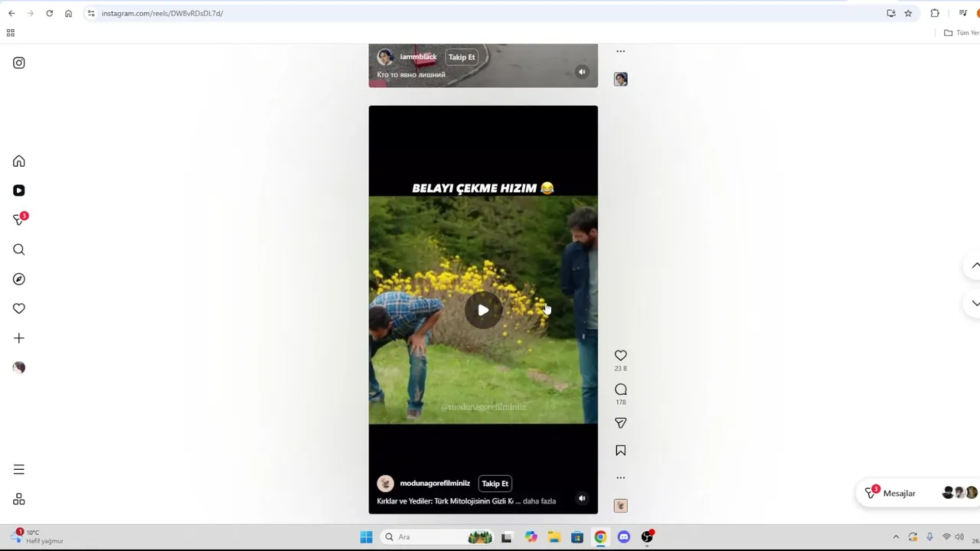The image size is (980, 551).
Task: Open the browser home button
Action: 68,13
